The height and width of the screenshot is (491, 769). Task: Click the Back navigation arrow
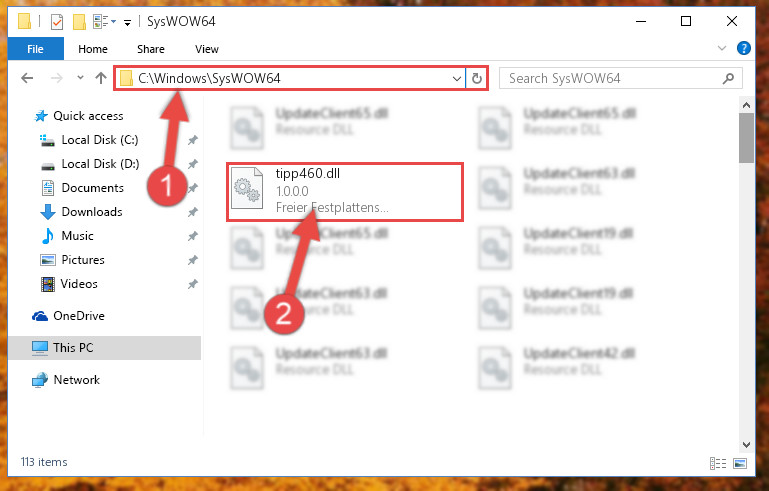click(27, 78)
